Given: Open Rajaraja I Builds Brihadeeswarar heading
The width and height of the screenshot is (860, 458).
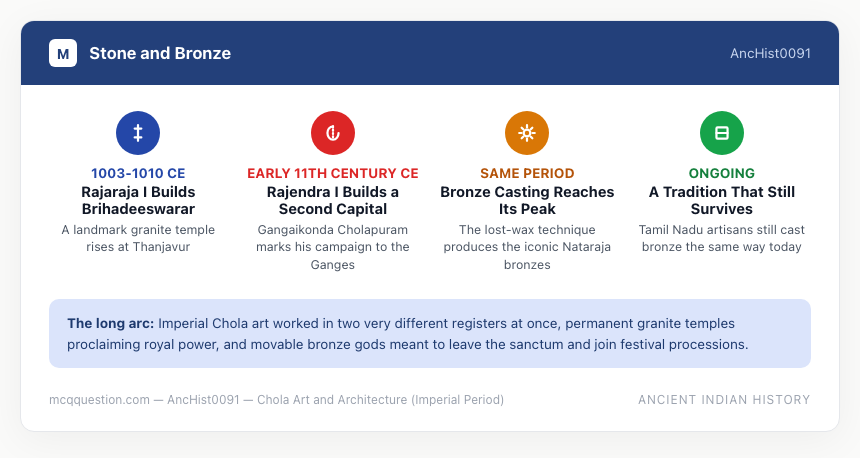Looking at the screenshot, I should tap(138, 200).
